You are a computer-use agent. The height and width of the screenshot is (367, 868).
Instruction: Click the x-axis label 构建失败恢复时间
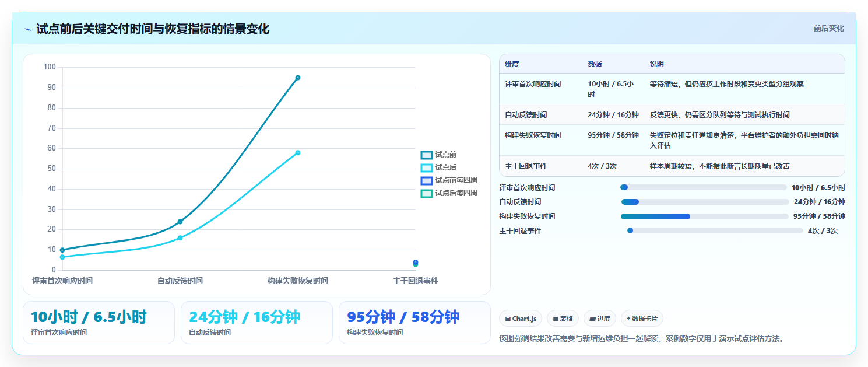click(x=297, y=281)
